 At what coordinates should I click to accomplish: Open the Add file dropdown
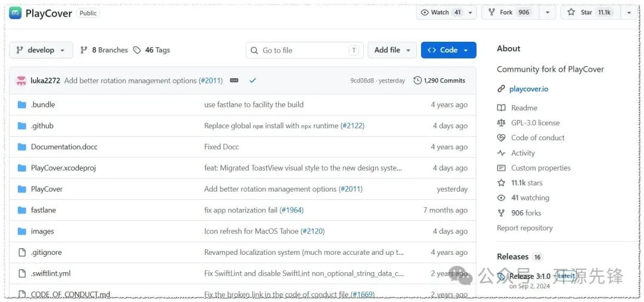pos(392,50)
